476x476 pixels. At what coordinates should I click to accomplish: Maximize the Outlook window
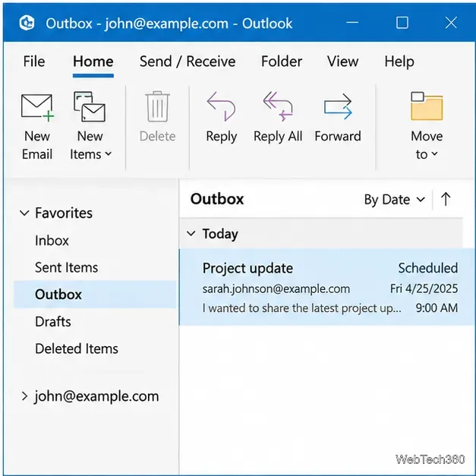click(402, 23)
